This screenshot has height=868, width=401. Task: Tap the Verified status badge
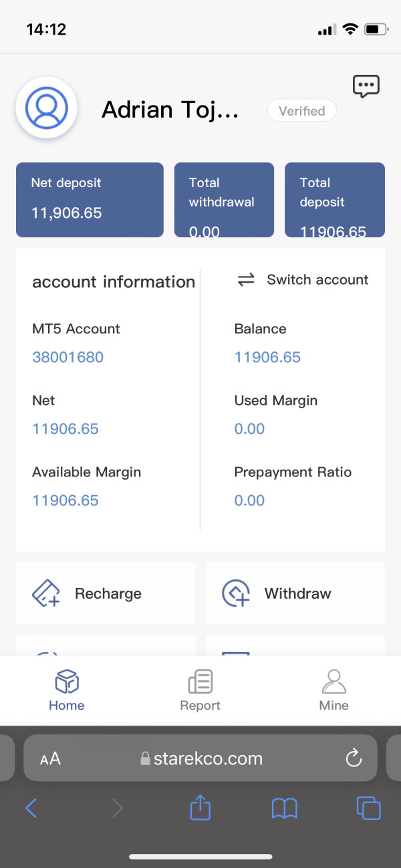point(302,111)
